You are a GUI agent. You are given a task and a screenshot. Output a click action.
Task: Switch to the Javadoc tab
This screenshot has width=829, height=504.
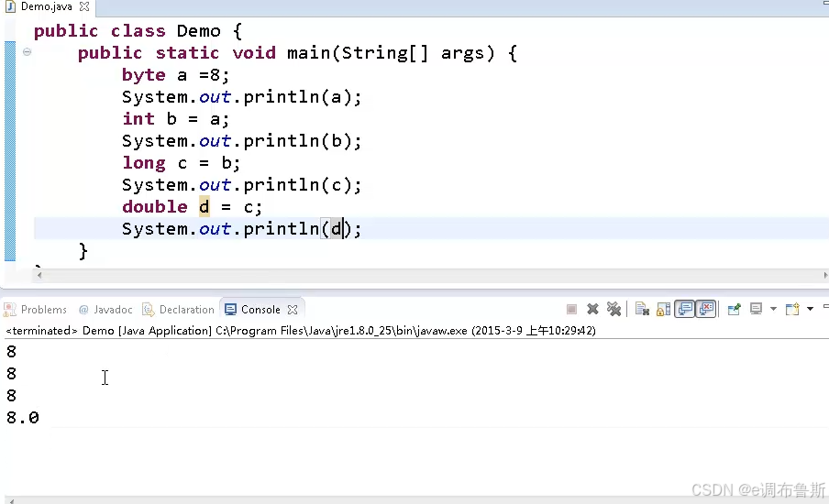click(105, 310)
